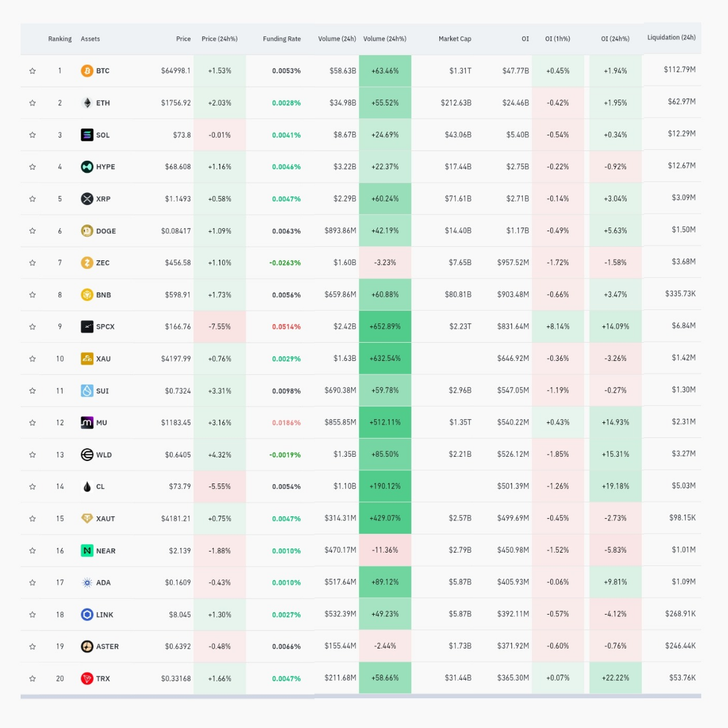
Task: Click the SOL coin icon
Action: pos(87,135)
